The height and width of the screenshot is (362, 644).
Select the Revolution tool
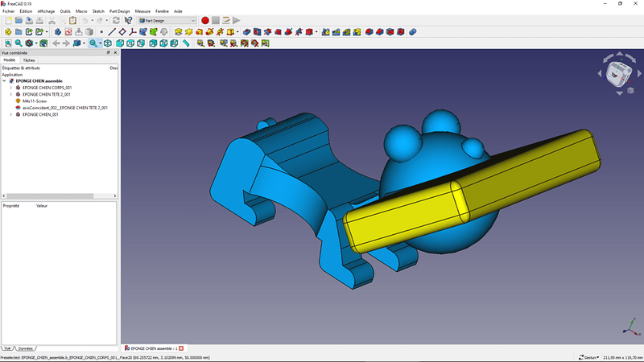[x=188, y=32]
